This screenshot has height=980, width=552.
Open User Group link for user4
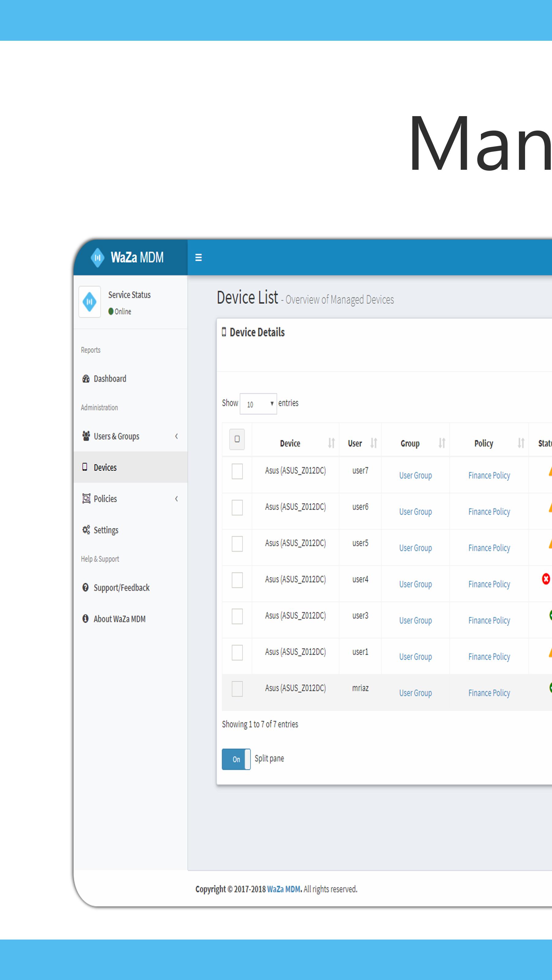415,584
